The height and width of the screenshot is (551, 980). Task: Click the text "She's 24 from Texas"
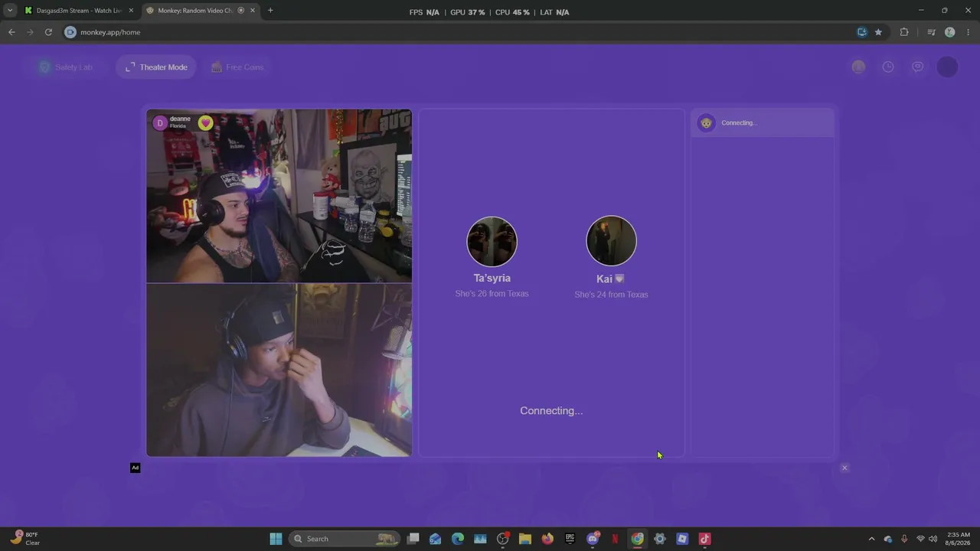click(611, 295)
